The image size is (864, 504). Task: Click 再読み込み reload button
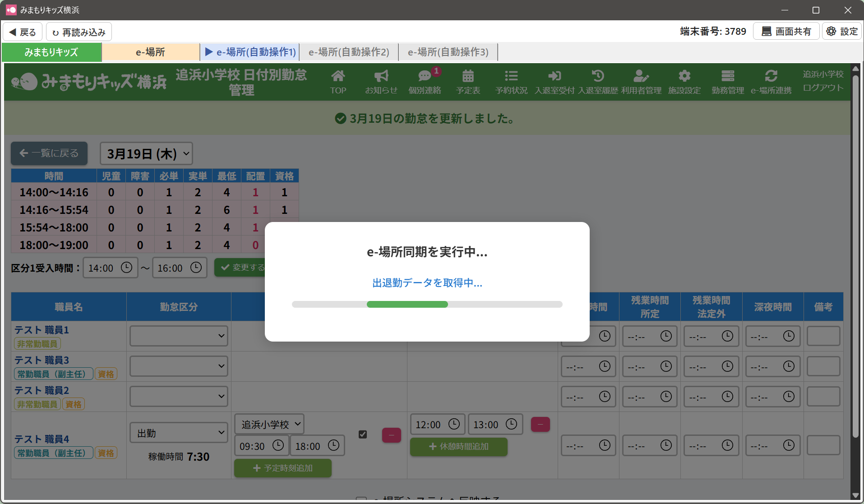pyautogui.click(x=79, y=32)
